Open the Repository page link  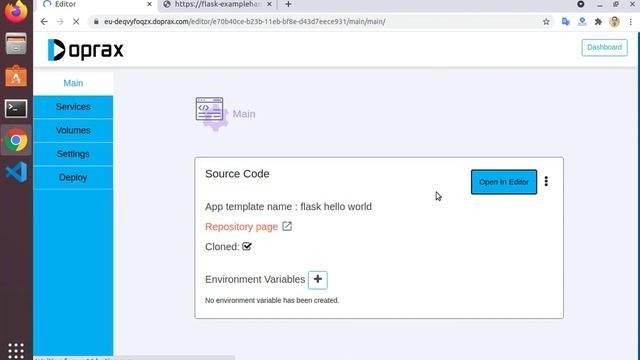[241, 227]
